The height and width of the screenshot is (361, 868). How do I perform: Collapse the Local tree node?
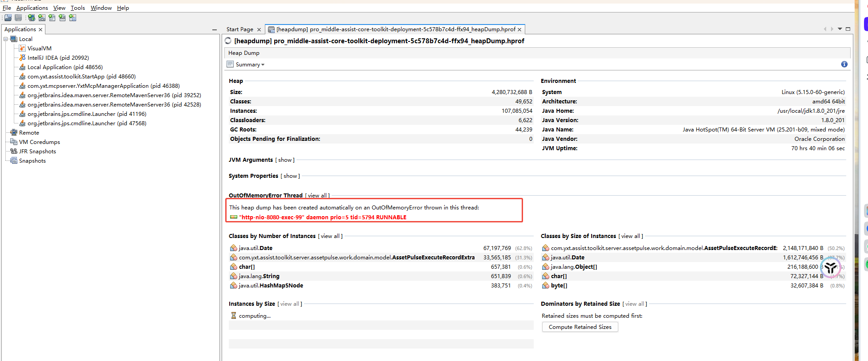(6, 39)
